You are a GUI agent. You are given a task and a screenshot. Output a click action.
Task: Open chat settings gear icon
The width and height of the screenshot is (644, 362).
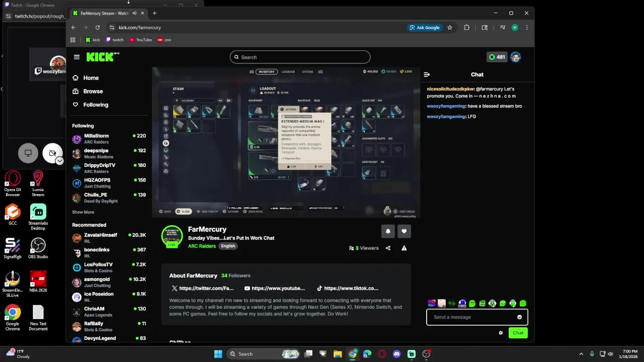click(x=501, y=333)
